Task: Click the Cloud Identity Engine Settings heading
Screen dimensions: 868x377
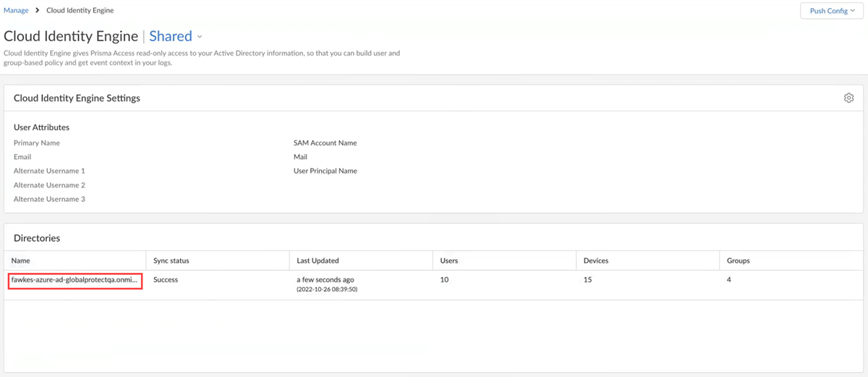Action: click(x=77, y=98)
